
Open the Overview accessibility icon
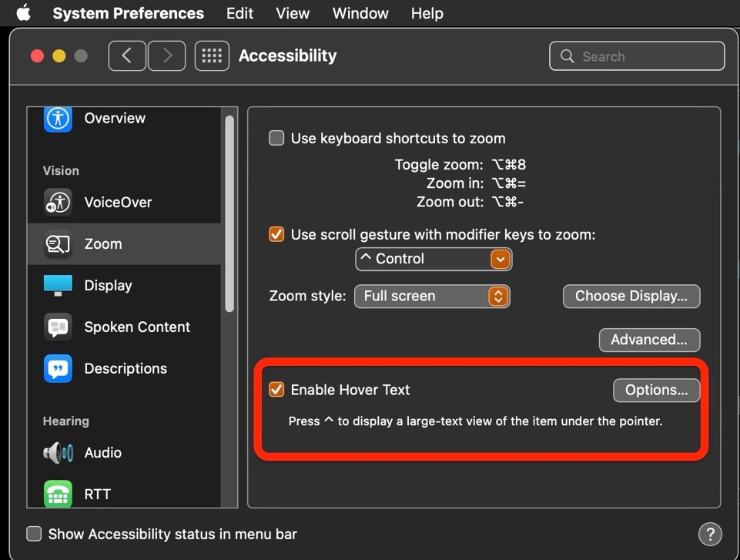pyautogui.click(x=58, y=119)
